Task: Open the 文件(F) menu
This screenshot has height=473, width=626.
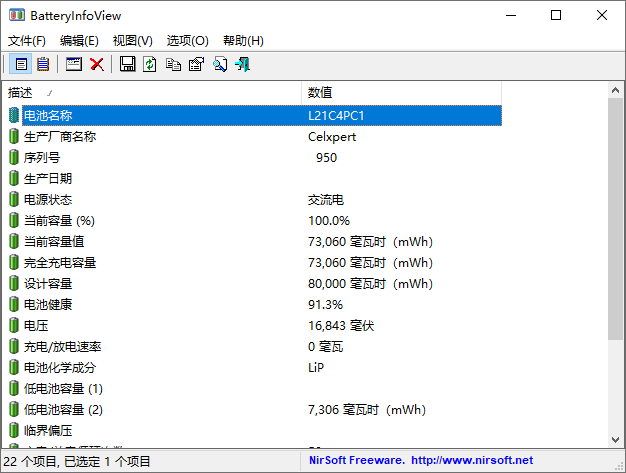Action: click(27, 41)
